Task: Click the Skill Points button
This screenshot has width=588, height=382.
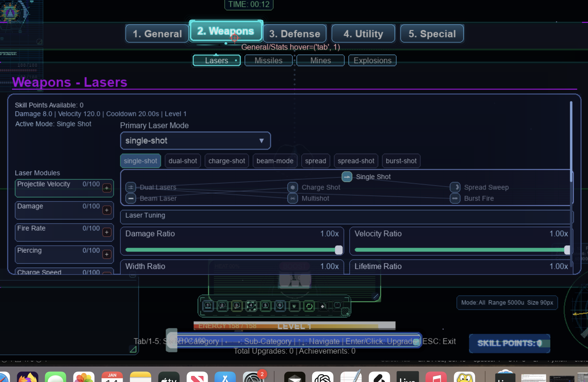Action: [x=509, y=343]
